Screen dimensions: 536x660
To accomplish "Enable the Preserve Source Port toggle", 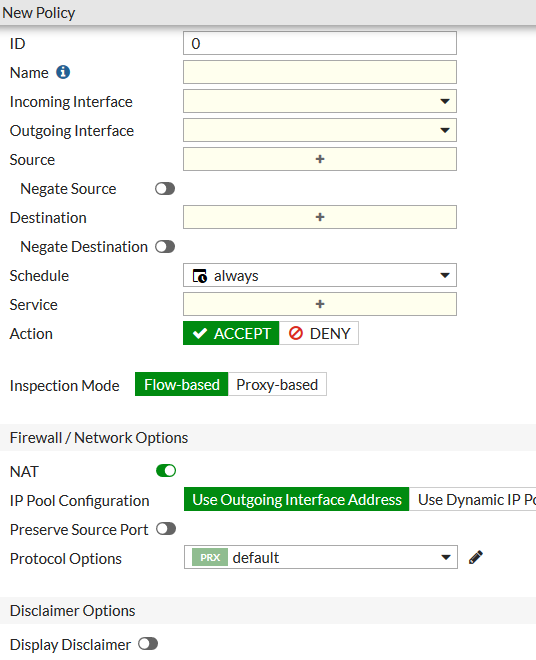I will coord(166,529).
